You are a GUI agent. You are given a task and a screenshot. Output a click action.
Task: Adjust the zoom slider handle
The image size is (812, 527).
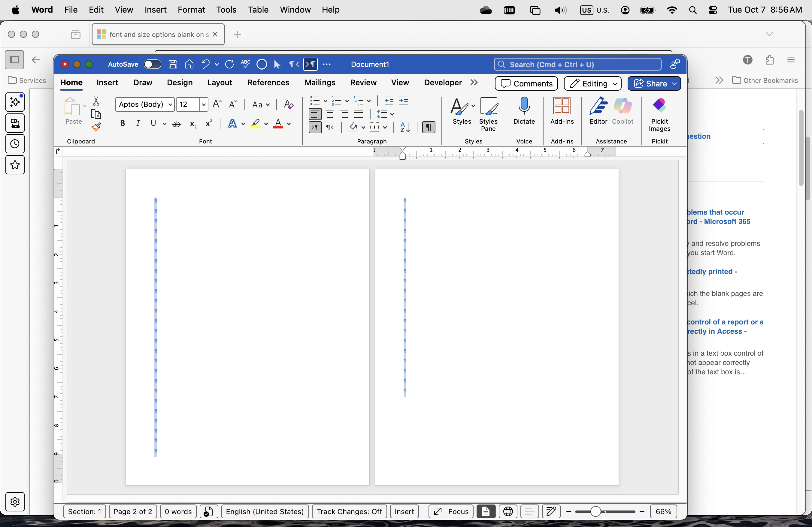coord(595,511)
